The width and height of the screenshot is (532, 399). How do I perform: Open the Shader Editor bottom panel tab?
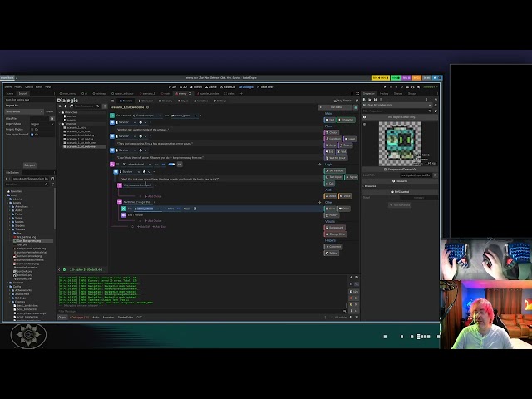coord(126,318)
